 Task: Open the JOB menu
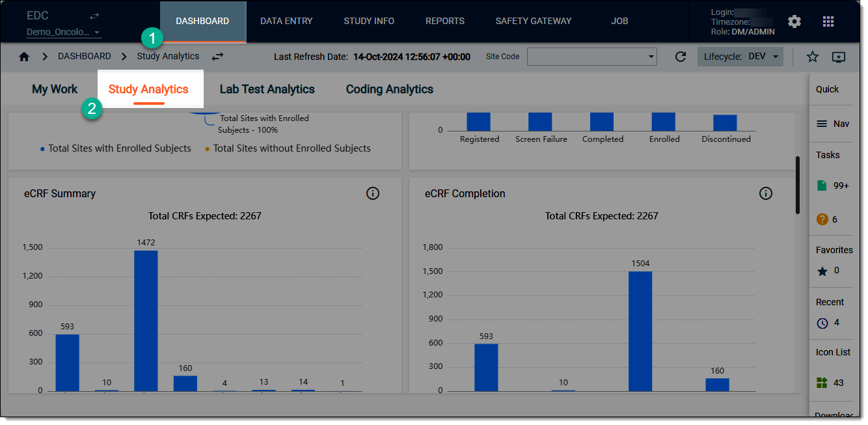click(x=619, y=21)
